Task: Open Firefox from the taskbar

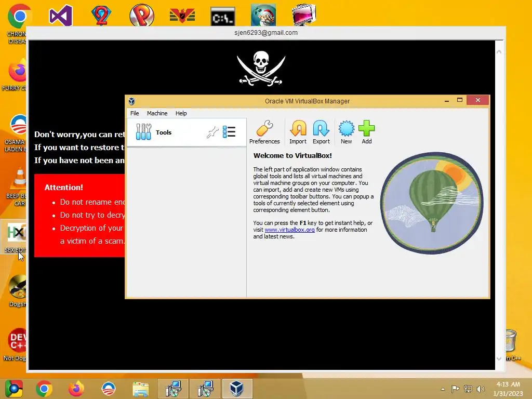Action: click(x=76, y=389)
